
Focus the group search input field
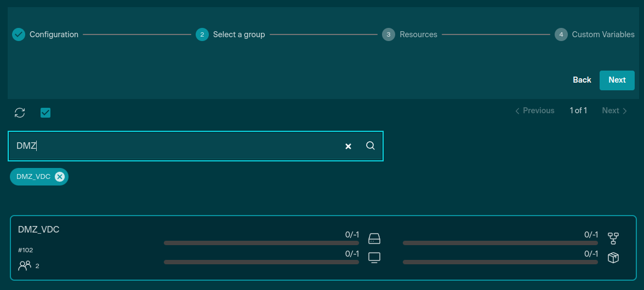coord(175,146)
